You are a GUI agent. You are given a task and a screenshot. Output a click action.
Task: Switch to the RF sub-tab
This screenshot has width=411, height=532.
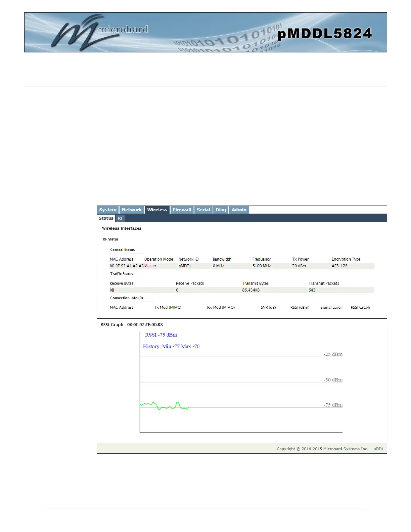point(121,218)
